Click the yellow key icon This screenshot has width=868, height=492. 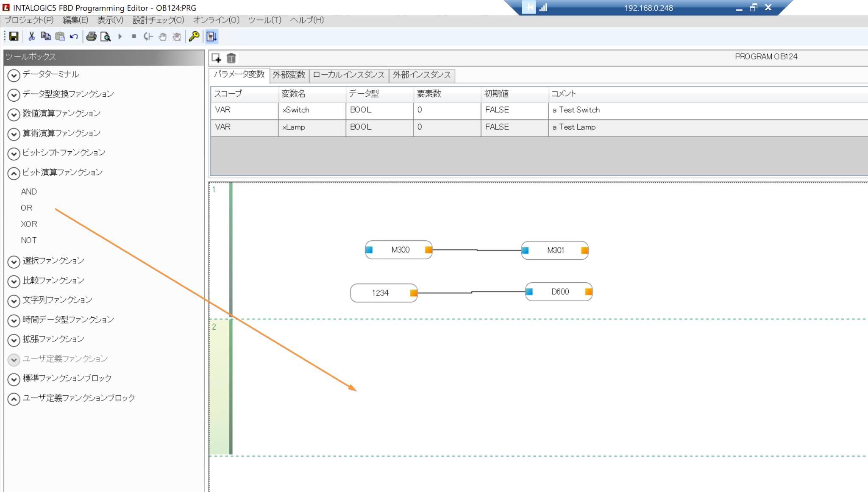[x=194, y=36]
